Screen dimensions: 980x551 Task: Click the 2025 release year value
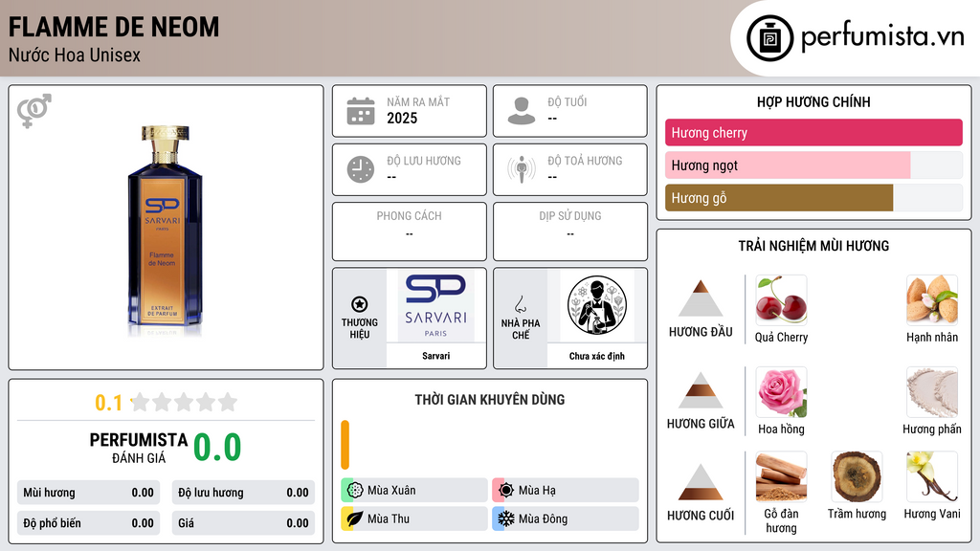(402, 118)
